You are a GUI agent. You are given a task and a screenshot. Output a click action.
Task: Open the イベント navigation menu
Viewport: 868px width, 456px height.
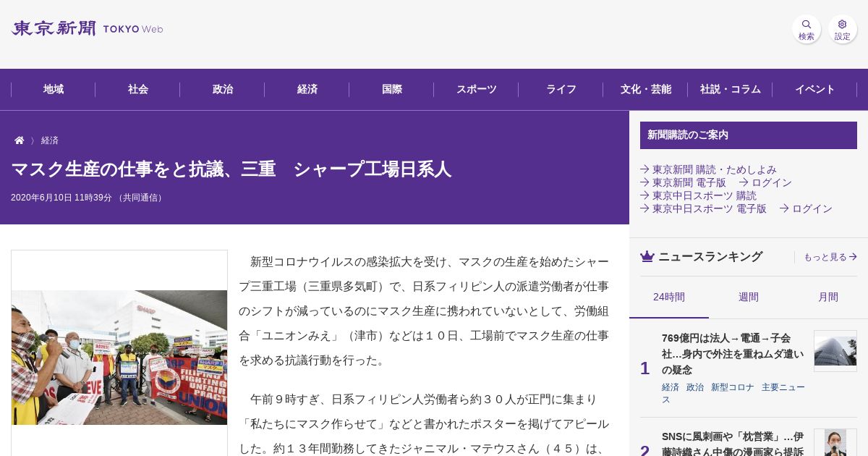pos(815,89)
